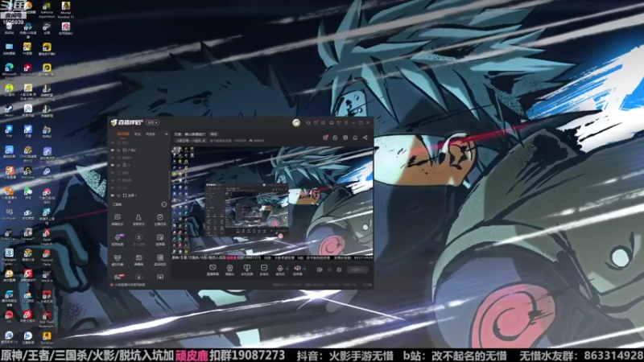Expand the speaker device dropdown arrow
The height and width of the screenshot is (362, 644).
(305, 269)
